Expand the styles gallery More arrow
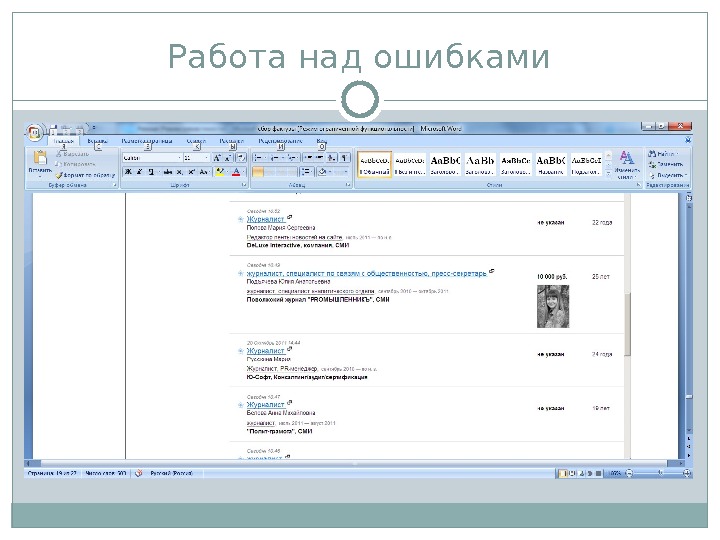Viewport: 720px width, 540px height. pos(608,174)
